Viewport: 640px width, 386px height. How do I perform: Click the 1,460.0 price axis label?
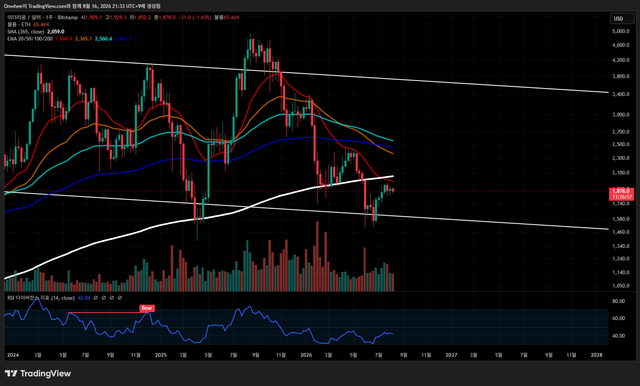[620, 232]
